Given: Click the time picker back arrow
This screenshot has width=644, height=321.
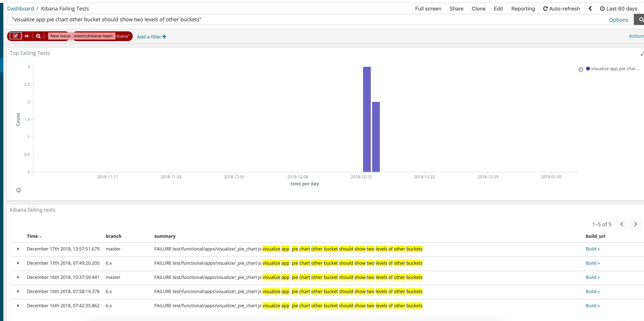Looking at the screenshot, I should [x=590, y=9].
